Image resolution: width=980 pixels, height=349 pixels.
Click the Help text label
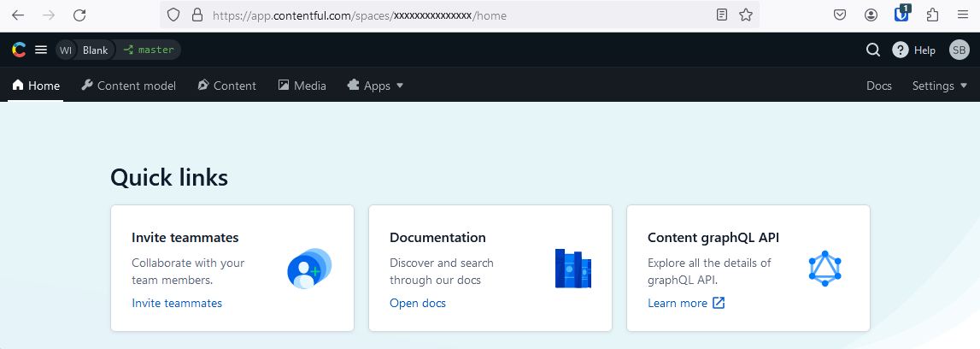point(924,50)
